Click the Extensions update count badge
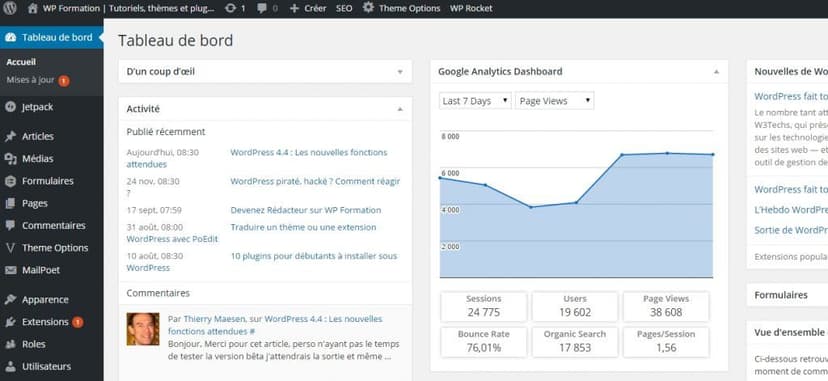Image resolution: width=828 pixels, height=381 pixels. [78, 322]
